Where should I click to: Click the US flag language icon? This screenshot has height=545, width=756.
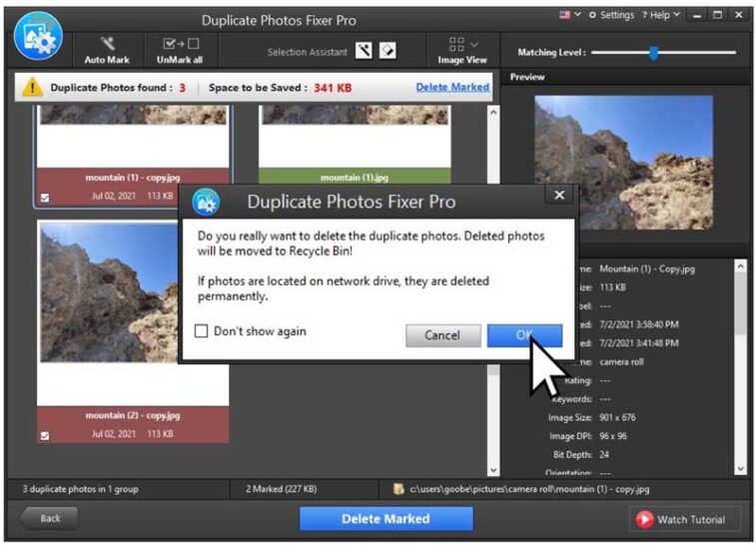tap(564, 14)
